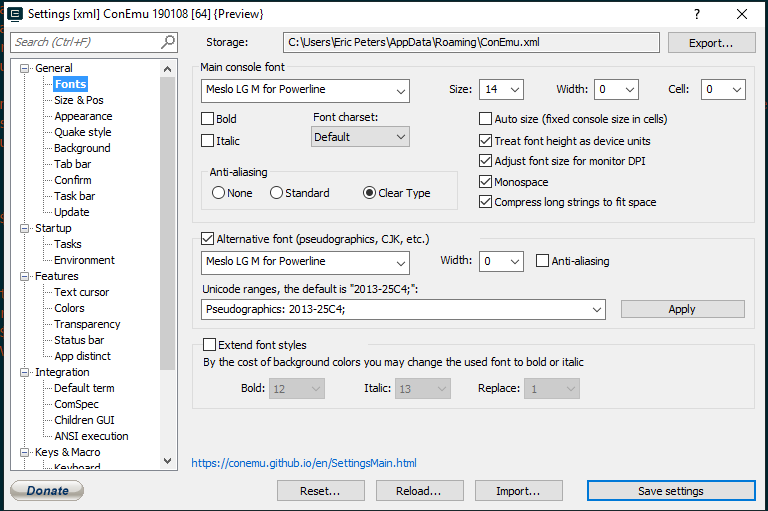Open the Tasks settings page
The image size is (768, 511).
[68, 244]
